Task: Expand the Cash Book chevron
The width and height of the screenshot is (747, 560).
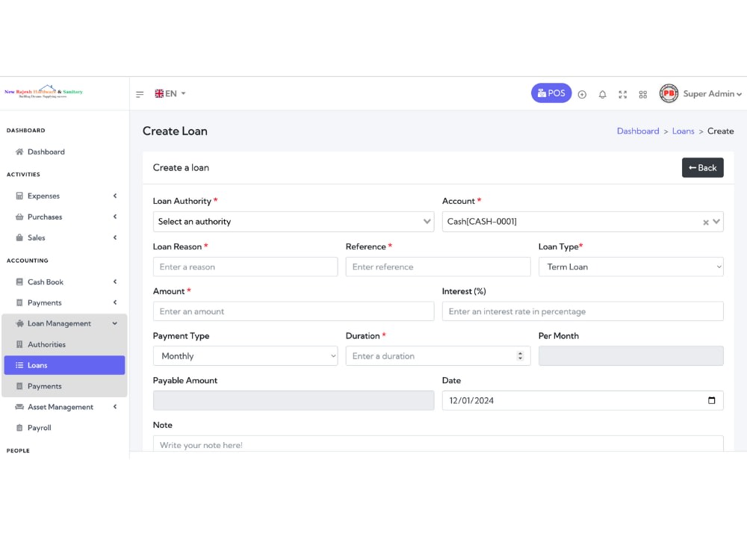Action: (115, 281)
